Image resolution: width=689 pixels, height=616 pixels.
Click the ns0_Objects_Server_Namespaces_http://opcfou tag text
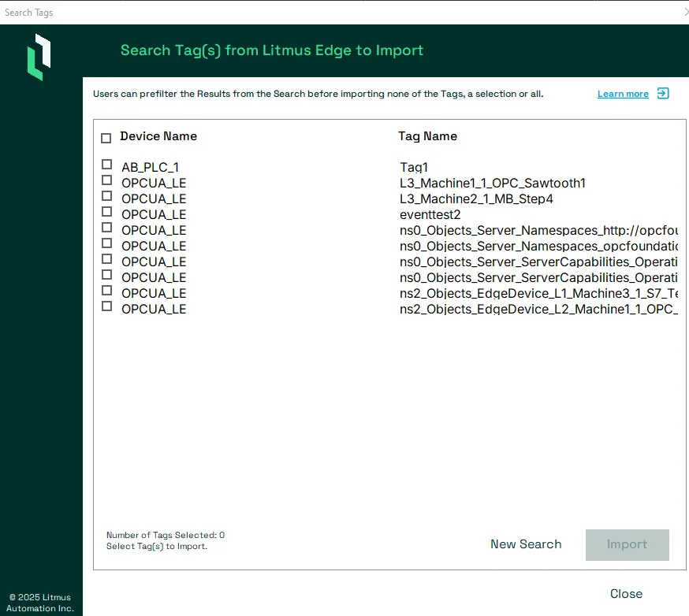click(x=538, y=231)
